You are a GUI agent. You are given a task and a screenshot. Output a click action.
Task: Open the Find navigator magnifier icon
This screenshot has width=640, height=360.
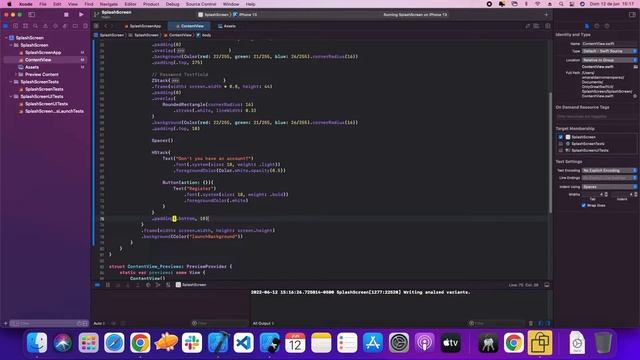point(36,26)
